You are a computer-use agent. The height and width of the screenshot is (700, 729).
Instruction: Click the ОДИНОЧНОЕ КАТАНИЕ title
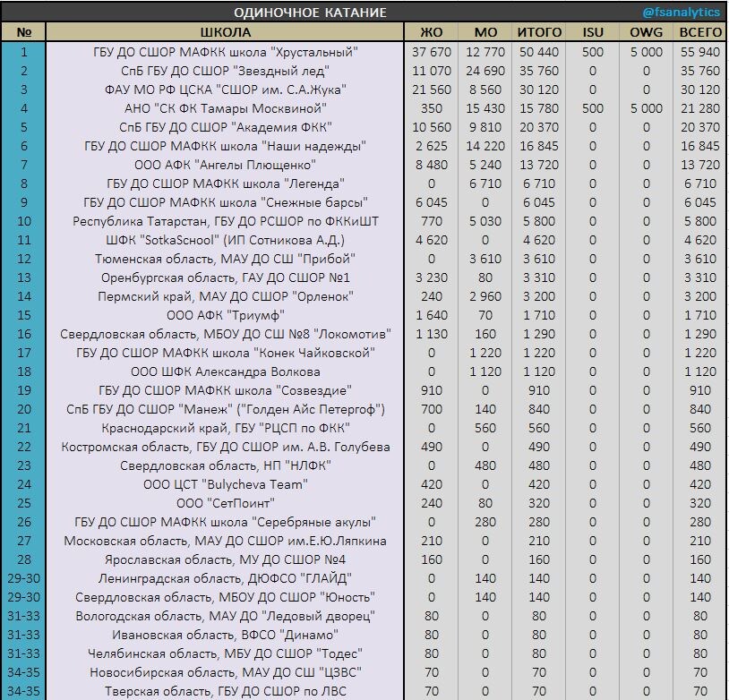[310, 13]
